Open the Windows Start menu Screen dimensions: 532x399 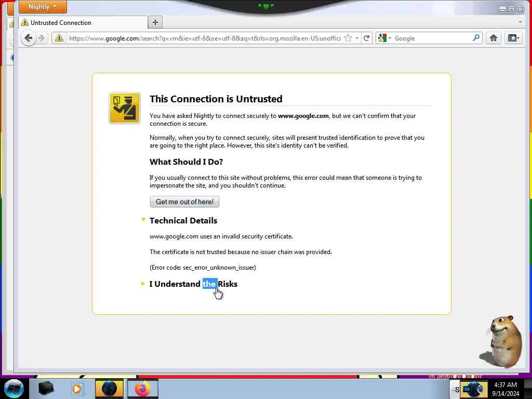click(14, 389)
